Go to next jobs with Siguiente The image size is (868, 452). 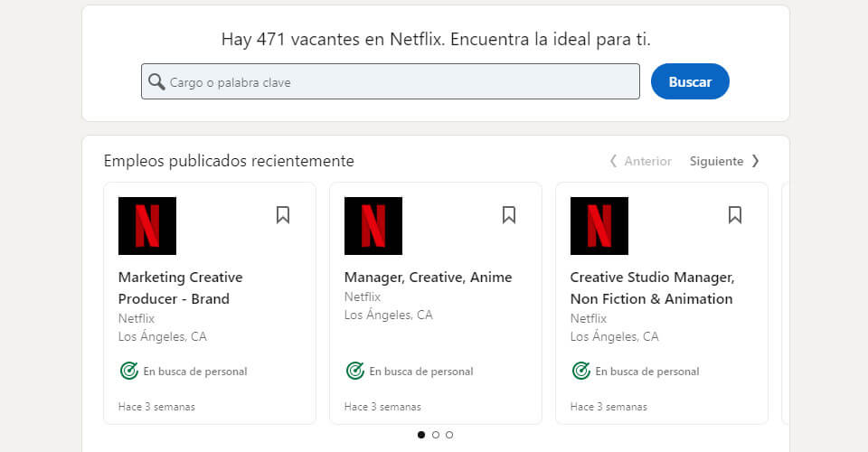(724, 161)
